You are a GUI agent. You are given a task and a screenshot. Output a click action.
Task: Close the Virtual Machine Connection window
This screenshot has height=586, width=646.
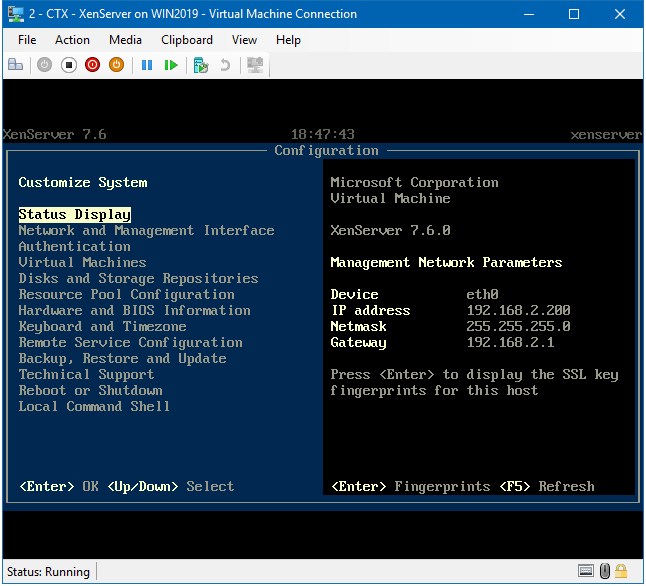620,14
